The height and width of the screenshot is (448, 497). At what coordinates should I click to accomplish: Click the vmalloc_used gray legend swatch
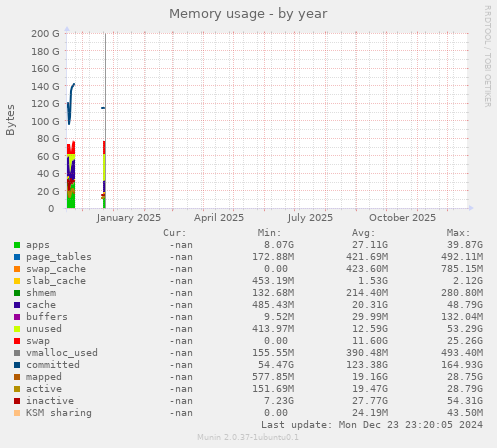point(17,353)
